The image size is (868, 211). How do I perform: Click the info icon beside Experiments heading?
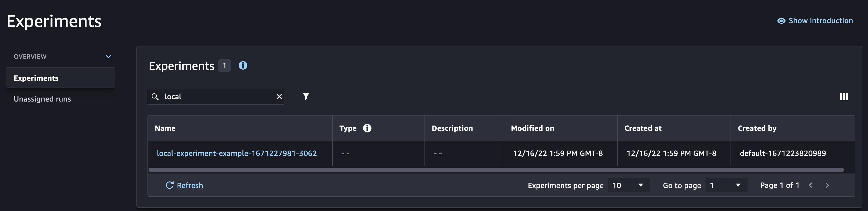tap(243, 65)
